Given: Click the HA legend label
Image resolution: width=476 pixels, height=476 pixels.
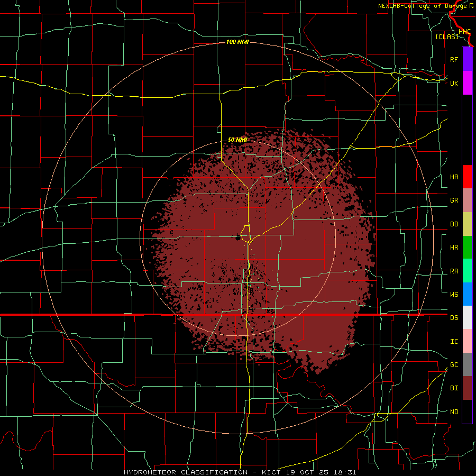Looking at the screenshot, I should (454, 177).
